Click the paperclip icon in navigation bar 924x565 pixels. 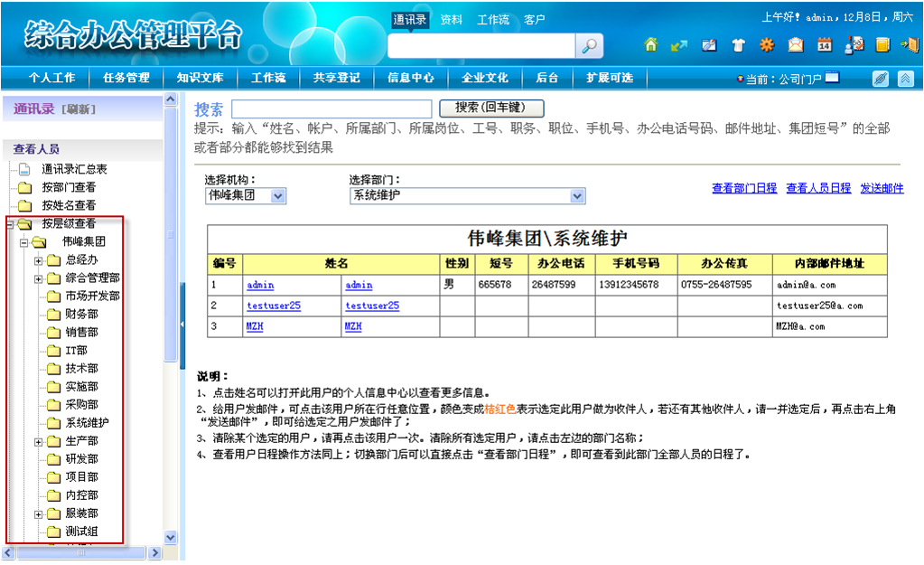[881, 79]
